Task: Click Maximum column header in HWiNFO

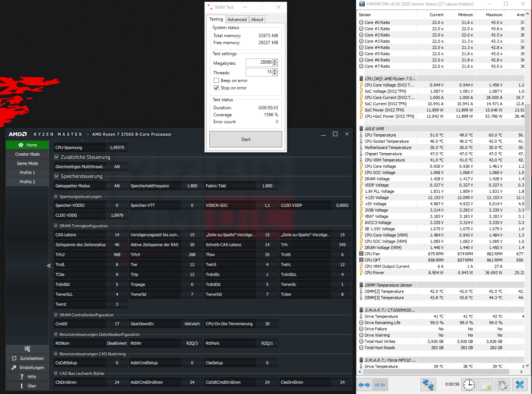Action: click(490, 15)
